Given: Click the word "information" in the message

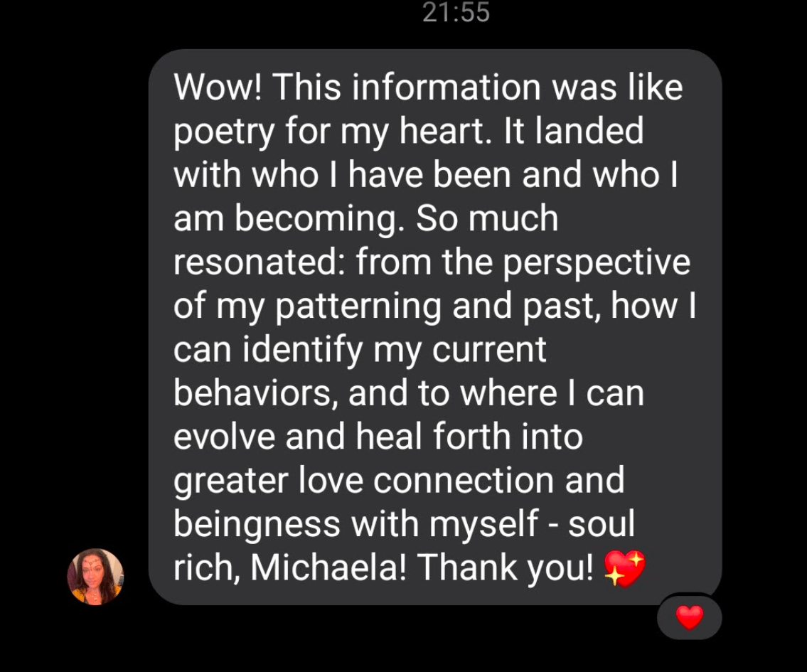Looking at the screenshot, I should (447, 87).
